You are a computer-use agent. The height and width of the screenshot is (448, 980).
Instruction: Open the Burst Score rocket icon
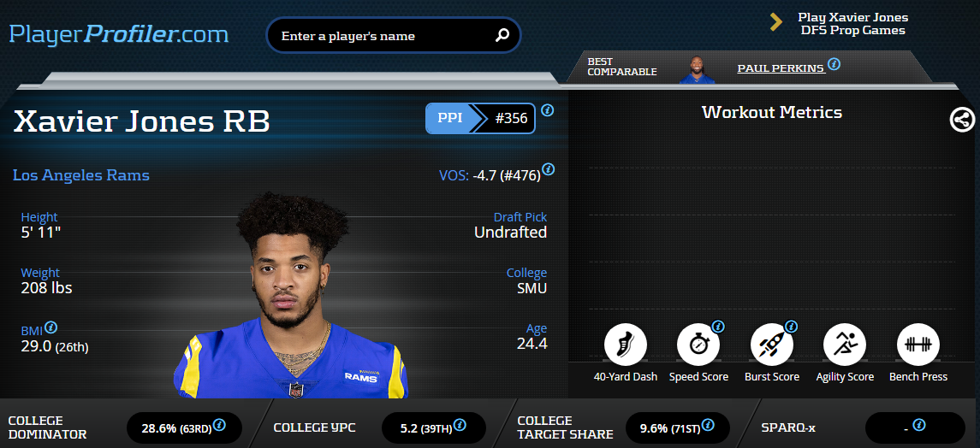click(x=772, y=344)
